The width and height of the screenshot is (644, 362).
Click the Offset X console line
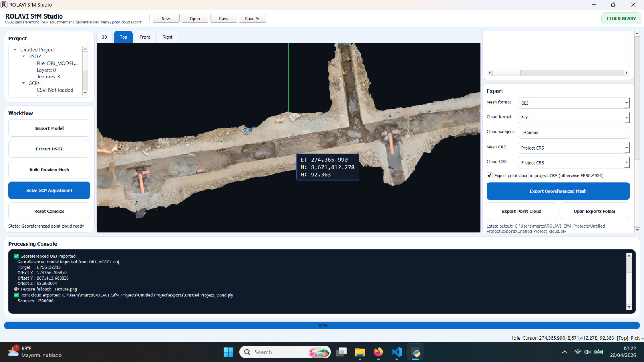(42, 273)
